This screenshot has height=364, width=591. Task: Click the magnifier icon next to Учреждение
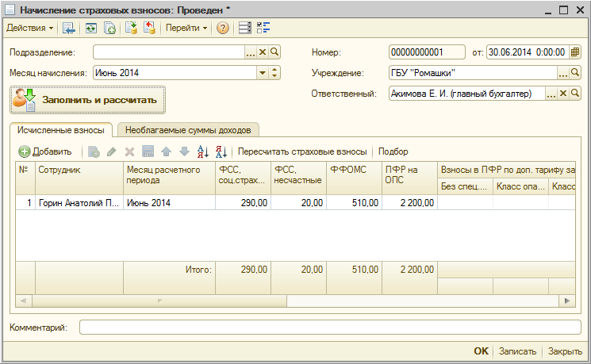point(576,73)
